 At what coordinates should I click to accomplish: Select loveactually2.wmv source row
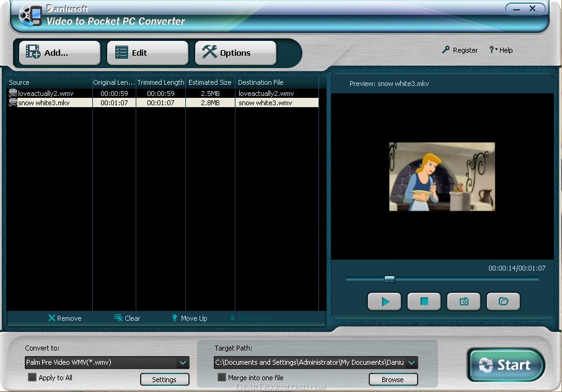pyautogui.click(x=163, y=94)
